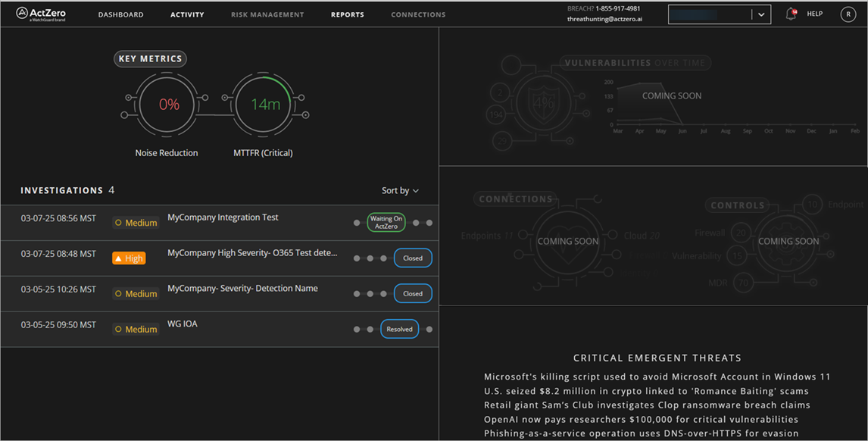The height and width of the screenshot is (441, 868).
Task: Toggle the High severity badge on O365 investigation
Action: 129,258
